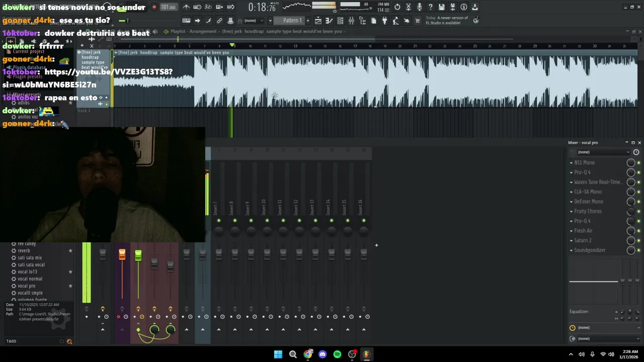Save the project with the disk icon
Image resolution: width=644 pixels, height=362 pixels.
pyautogui.click(x=442, y=7)
